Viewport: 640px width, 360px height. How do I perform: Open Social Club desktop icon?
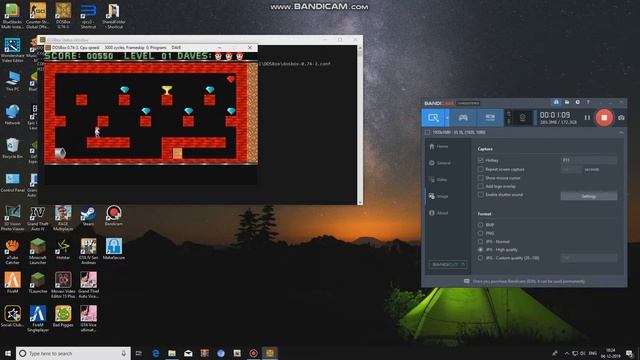(x=12, y=317)
